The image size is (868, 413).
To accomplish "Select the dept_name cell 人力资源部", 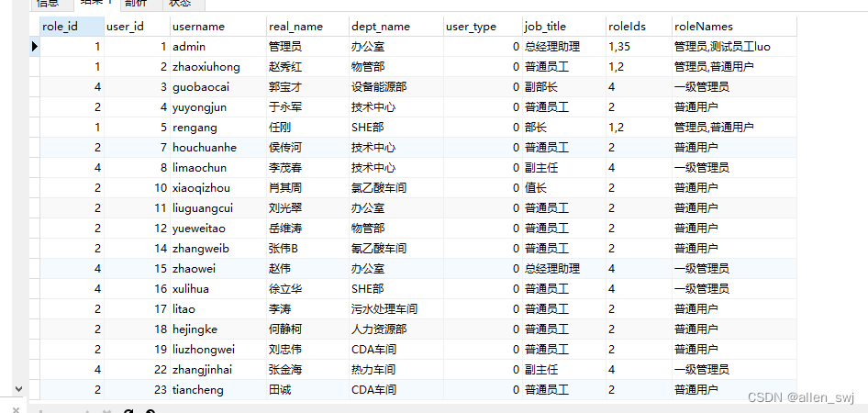I will (396, 329).
